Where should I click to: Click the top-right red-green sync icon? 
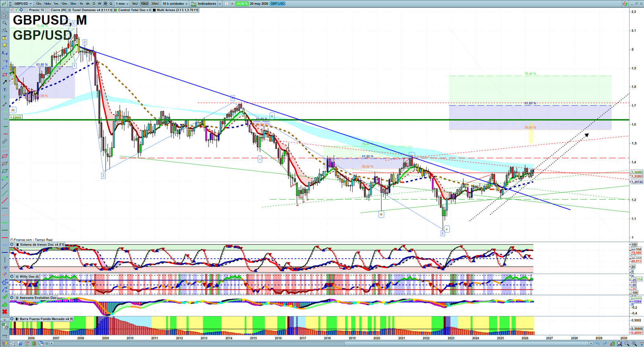click(625, 4)
